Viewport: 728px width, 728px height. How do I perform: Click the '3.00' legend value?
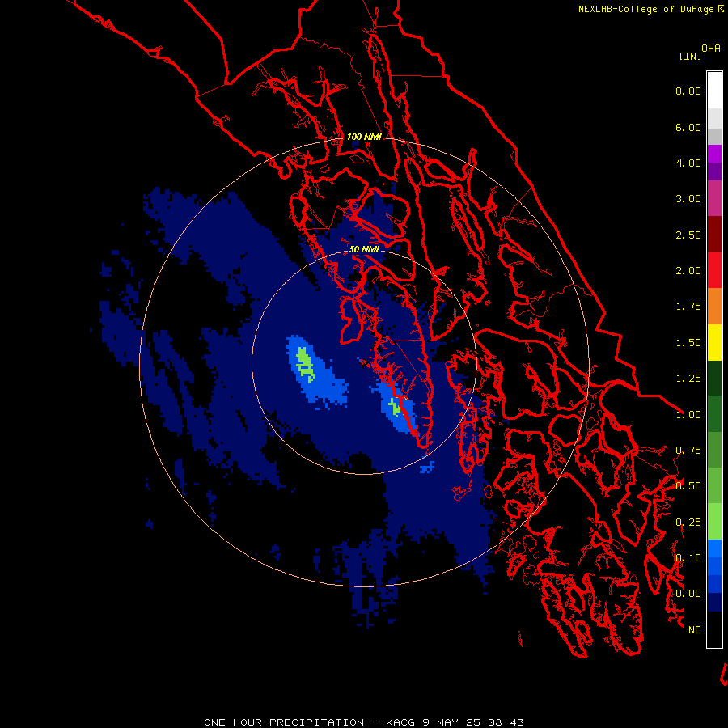coord(688,199)
